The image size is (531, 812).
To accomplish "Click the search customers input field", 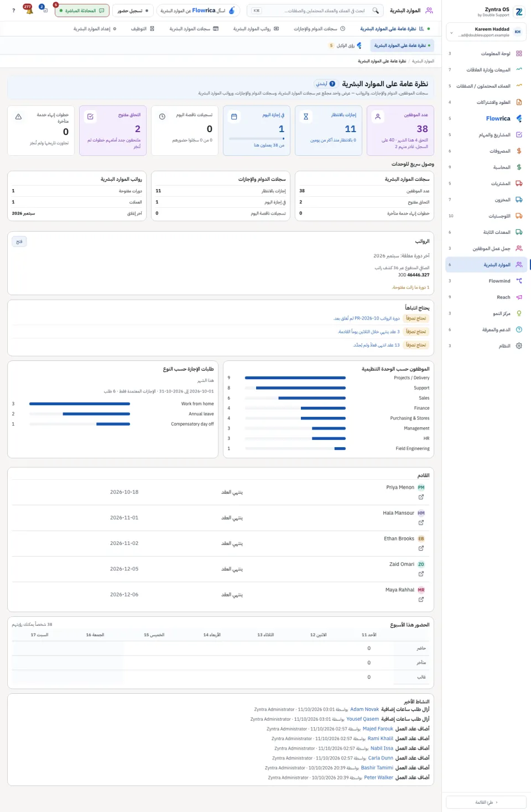I will 314,11.
